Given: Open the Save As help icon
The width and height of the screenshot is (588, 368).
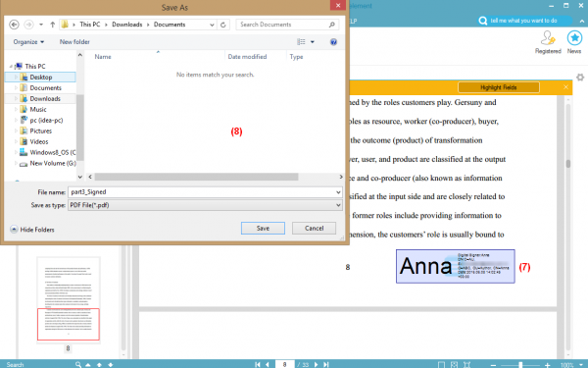Looking at the screenshot, I should pos(333,42).
